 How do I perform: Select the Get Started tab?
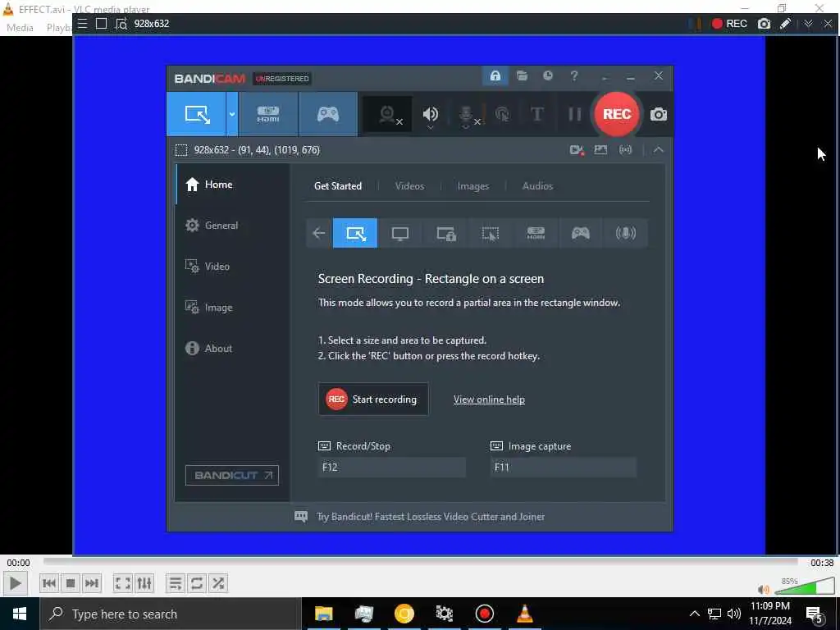click(x=337, y=186)
